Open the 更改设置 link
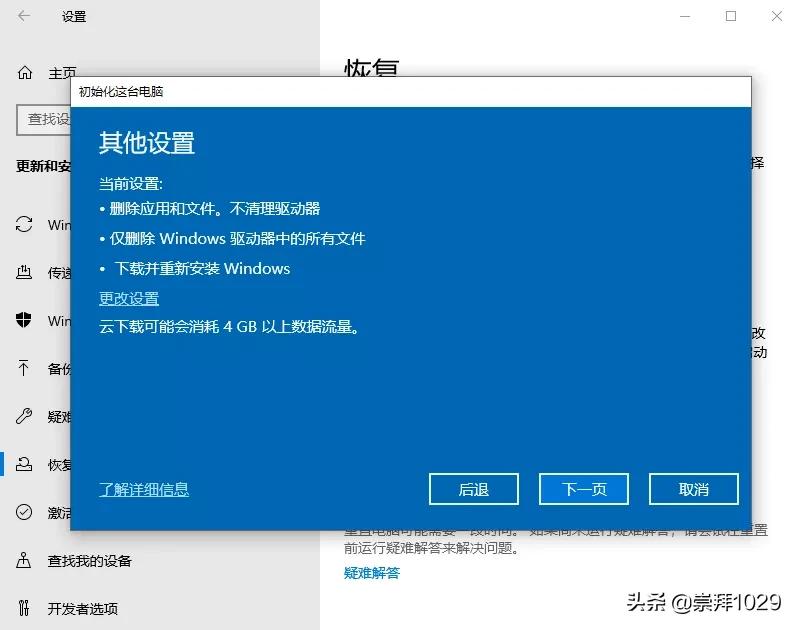The width and height of the screenshot is (799, 630). coord(129,299)
